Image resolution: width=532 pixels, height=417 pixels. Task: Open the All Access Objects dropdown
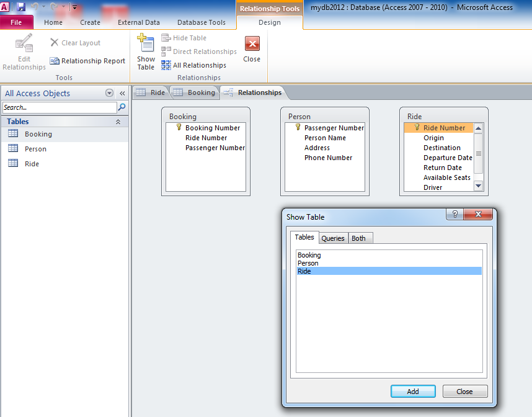pos(109,92)
